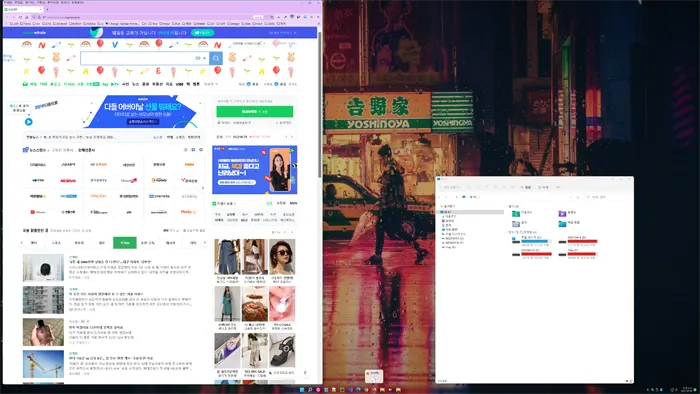Select 즐겨찾기 in Explorer sidebar

pyautogui.click(x=448, y=206)
